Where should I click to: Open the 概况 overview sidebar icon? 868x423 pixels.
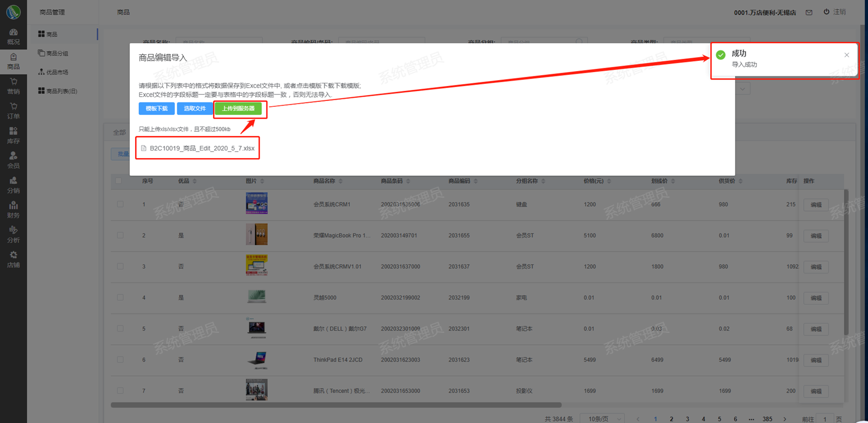pyautogui.click(x=13, y=37)
